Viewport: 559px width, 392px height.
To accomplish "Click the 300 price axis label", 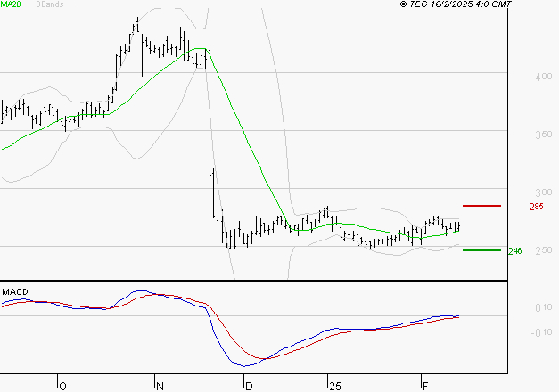I will [x=544, y=192].
